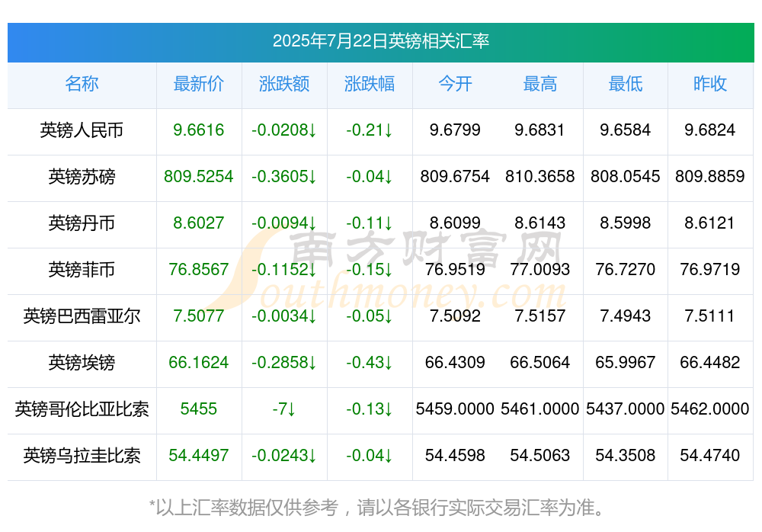The image size is (762, 532).
Task: Click previous close 9.6824
Action: (710, 130)
